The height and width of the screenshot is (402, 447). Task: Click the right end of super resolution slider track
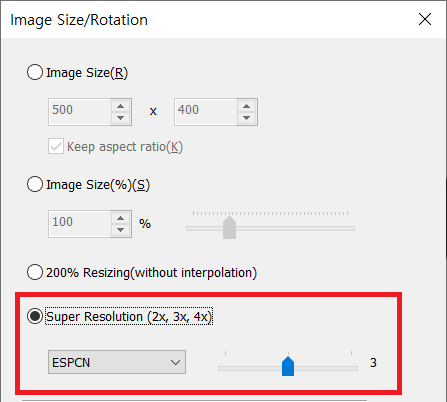pos(355,368)
